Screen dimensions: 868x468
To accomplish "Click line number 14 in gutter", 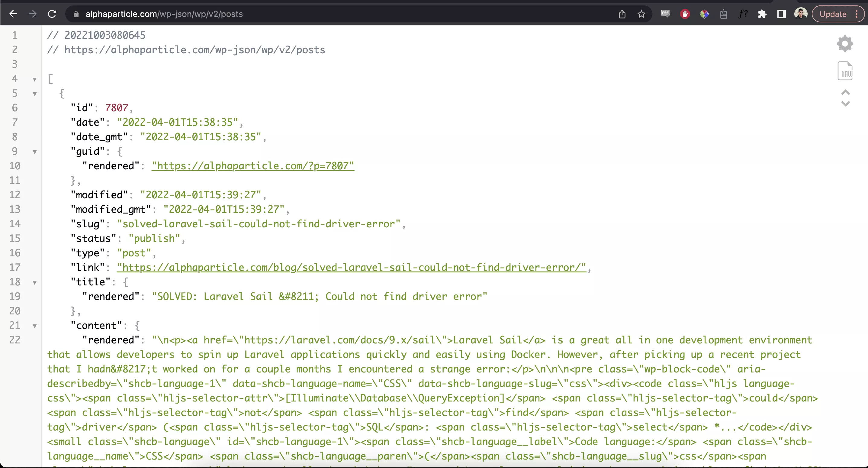I will (x=14, y=224).
